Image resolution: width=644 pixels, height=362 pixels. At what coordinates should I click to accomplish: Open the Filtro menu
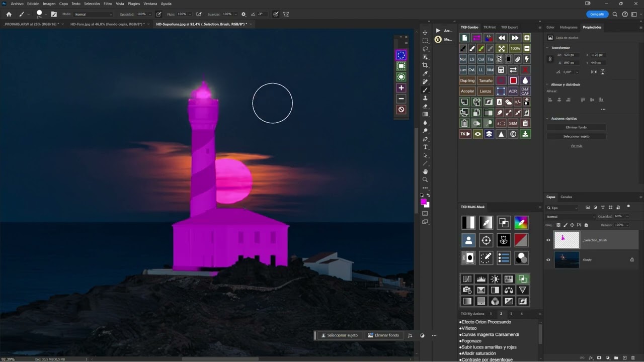pos(108,4)
